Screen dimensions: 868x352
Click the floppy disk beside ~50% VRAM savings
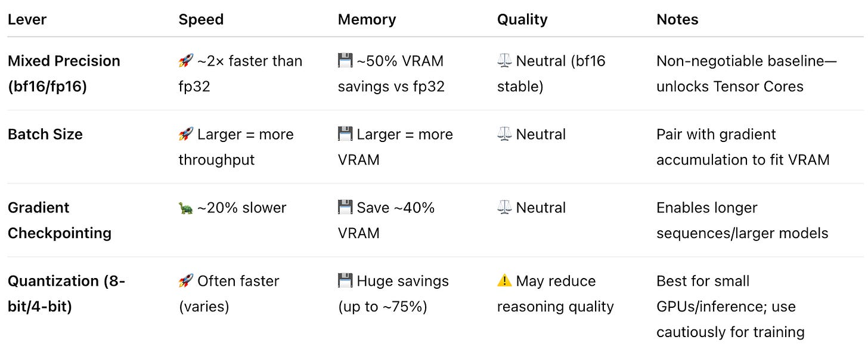(x=345, y=61)
